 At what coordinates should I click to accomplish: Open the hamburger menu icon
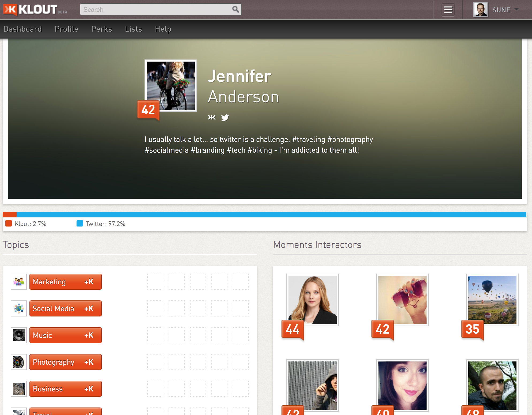[x=448, y=10]
